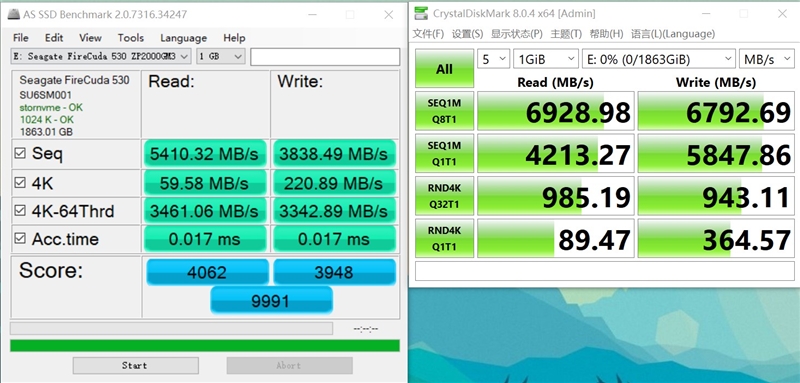
Task: Open the 1GiB size dropdown
Action: [546, 59]
